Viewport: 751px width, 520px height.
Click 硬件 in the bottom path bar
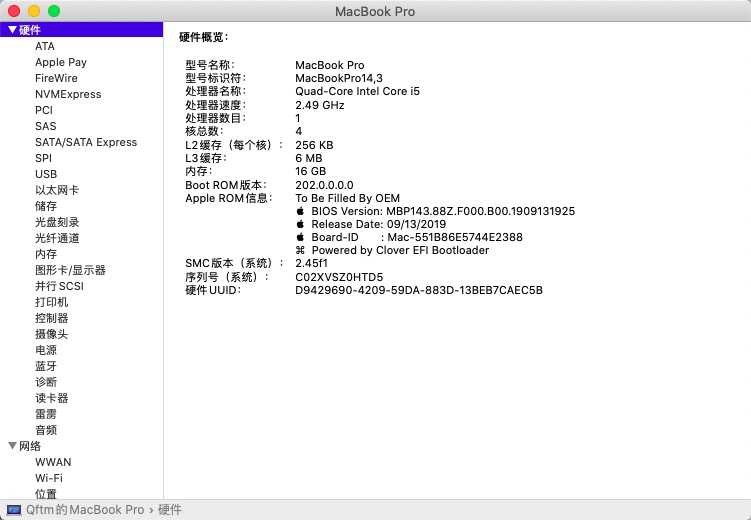[170, 510]
